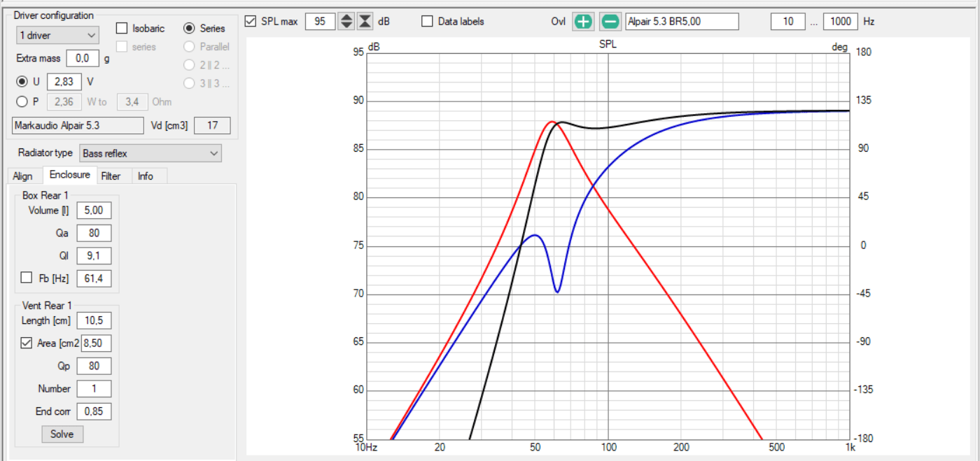Screen dimensions: 980x461
Task: Switch to the Align tab
Action: [x=22, y=176]
